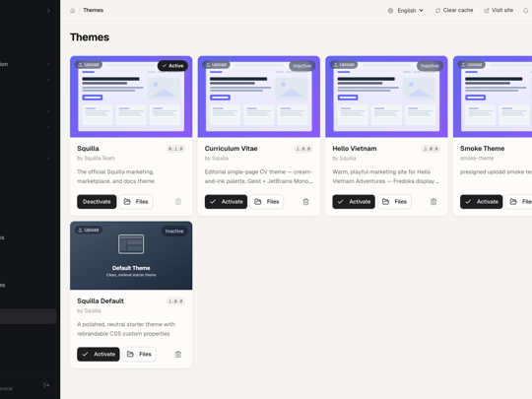Screen dimensions: 532x399
Task: Click the Smoke Theme preview thumbnail
Action: point(493,97)
